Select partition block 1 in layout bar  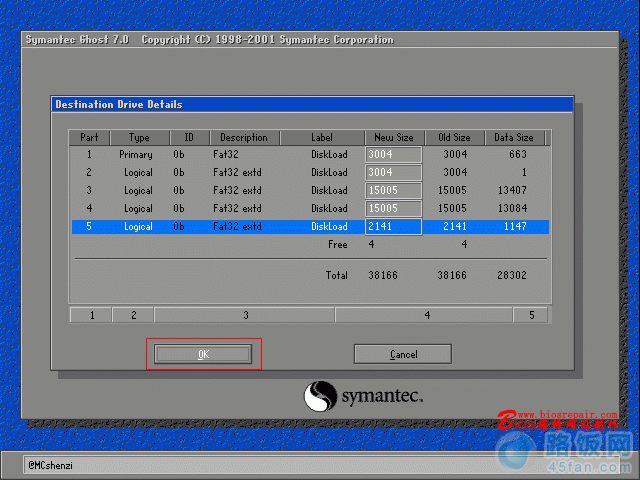[91, 315]
